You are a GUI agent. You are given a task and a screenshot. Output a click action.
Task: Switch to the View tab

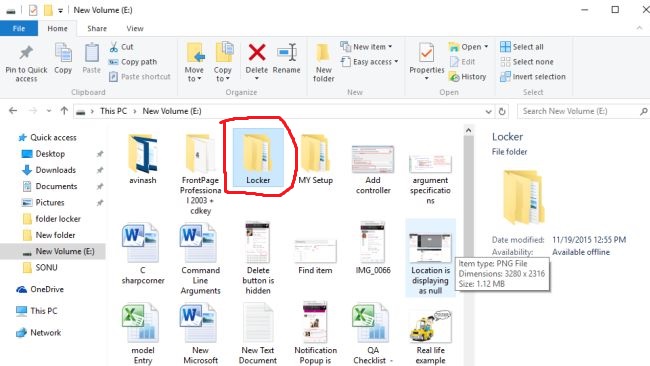tap(135, 29)
